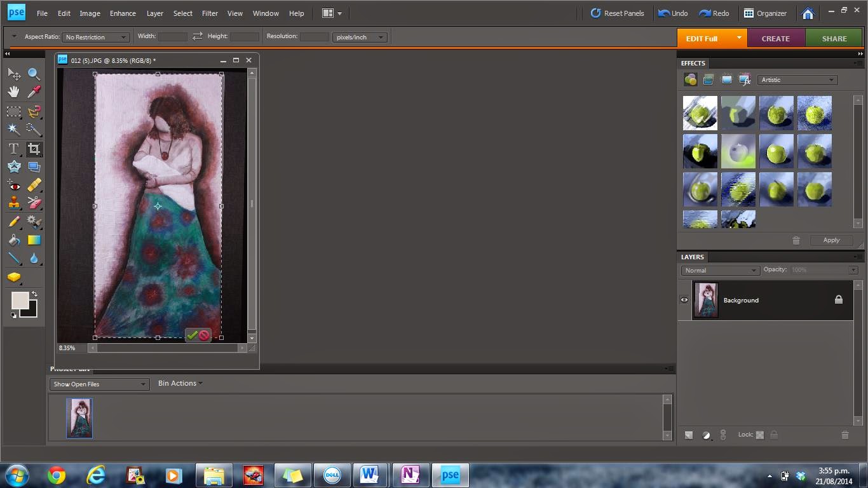Create a new adjustment layer

[706, 435]
